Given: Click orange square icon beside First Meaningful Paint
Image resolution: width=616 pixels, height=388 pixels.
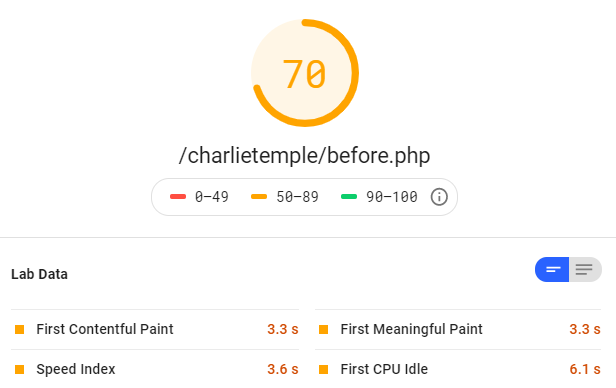Looking at the screenshot, I should pyautogui.click(x=323, y=329).
